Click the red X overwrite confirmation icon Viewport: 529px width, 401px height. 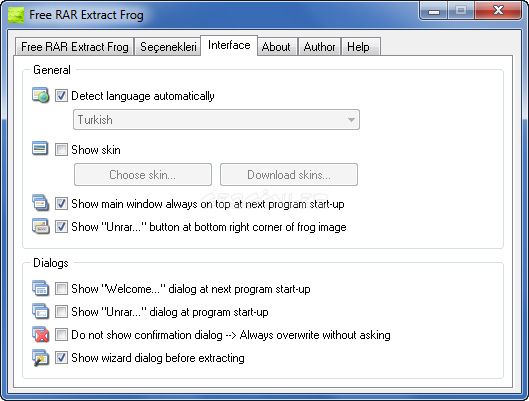pos(40,334)
